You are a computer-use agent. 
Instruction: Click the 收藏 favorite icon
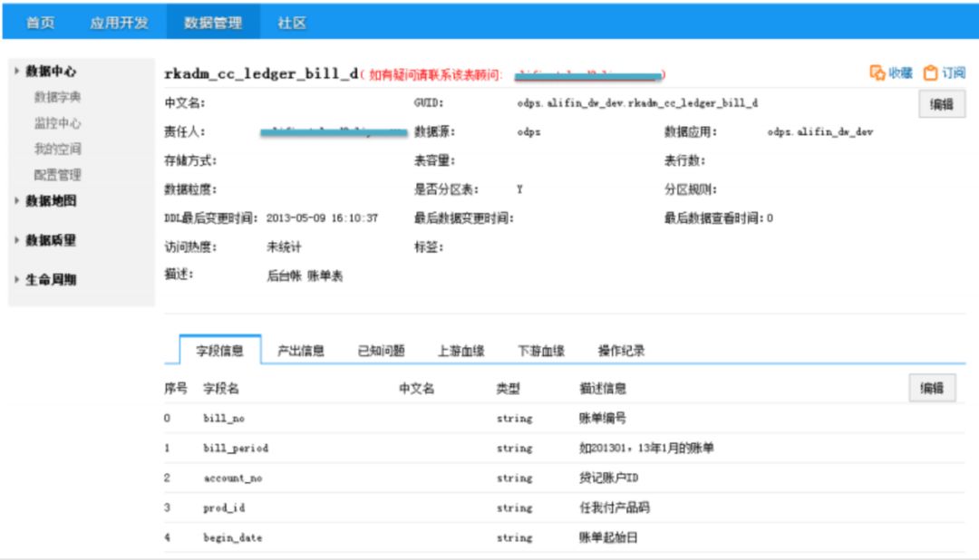point(877,73)
